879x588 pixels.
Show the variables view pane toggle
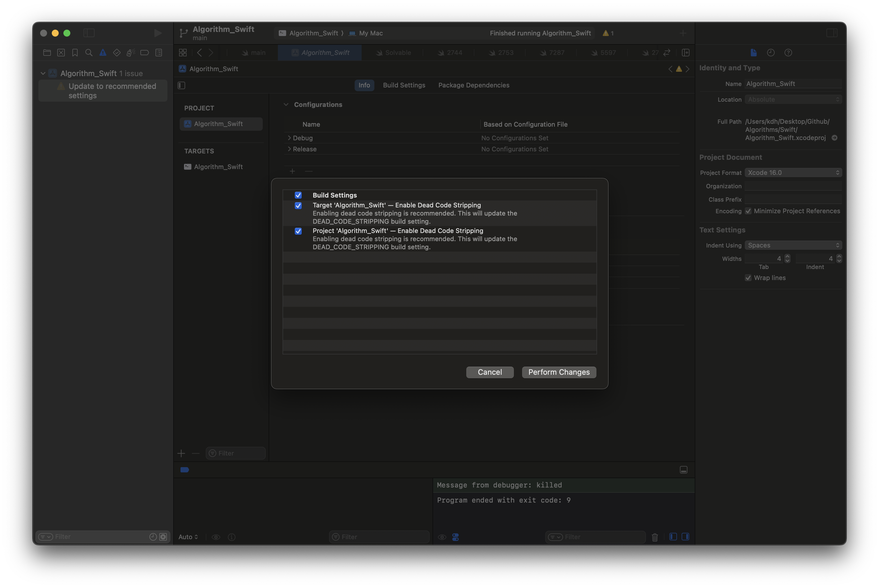click(x=673, y=537)
